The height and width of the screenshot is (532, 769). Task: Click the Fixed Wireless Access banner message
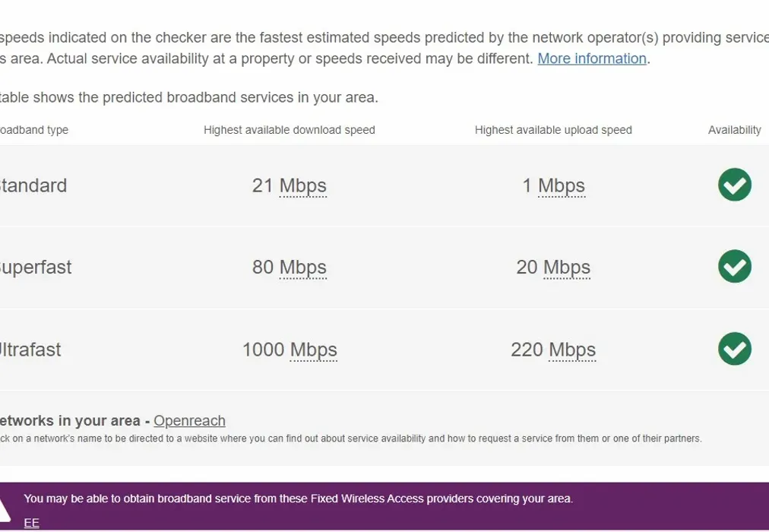coord(298,499)
